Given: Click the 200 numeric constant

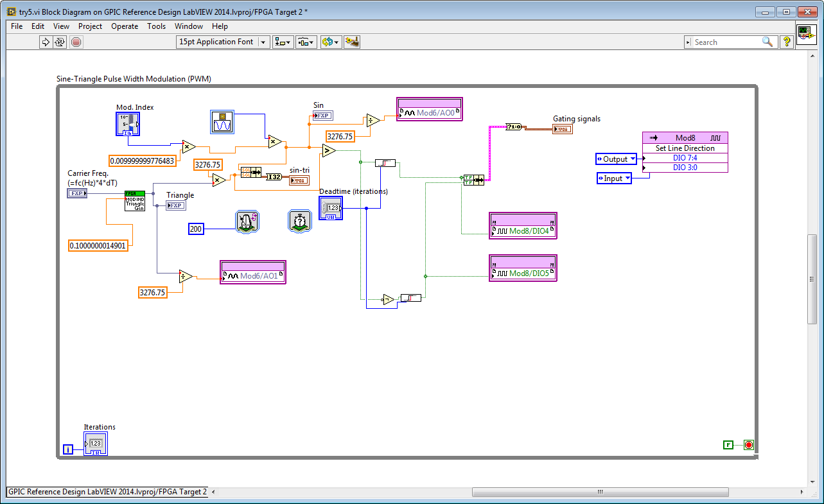Looking at the screenshot, I should pos(196,229).
